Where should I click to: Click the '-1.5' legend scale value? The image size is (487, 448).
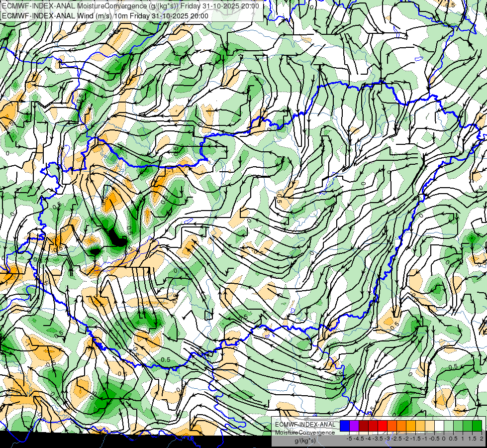415,439
